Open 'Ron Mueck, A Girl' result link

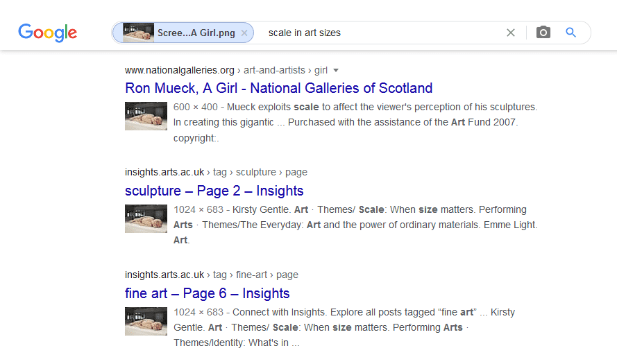(278, 88)
